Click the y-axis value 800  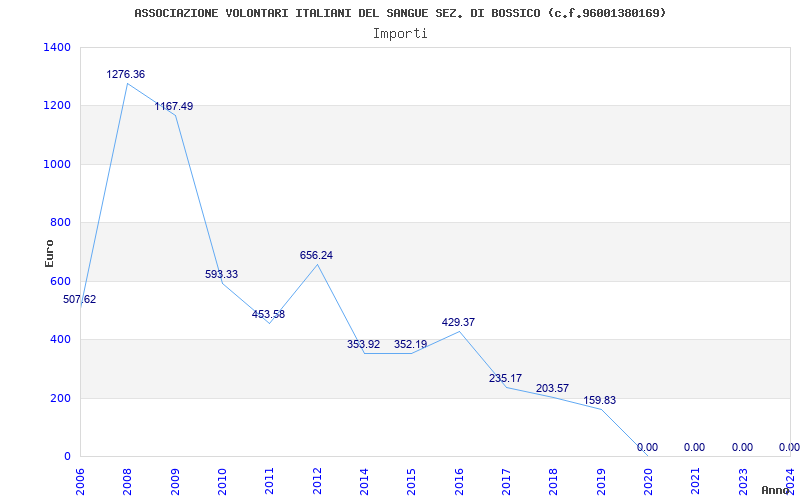(60, 222)
